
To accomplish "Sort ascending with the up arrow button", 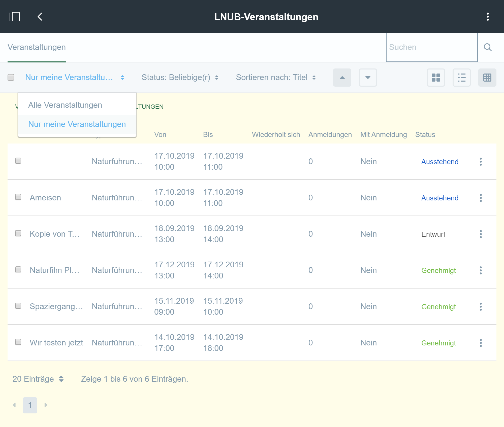I will 342,78.
